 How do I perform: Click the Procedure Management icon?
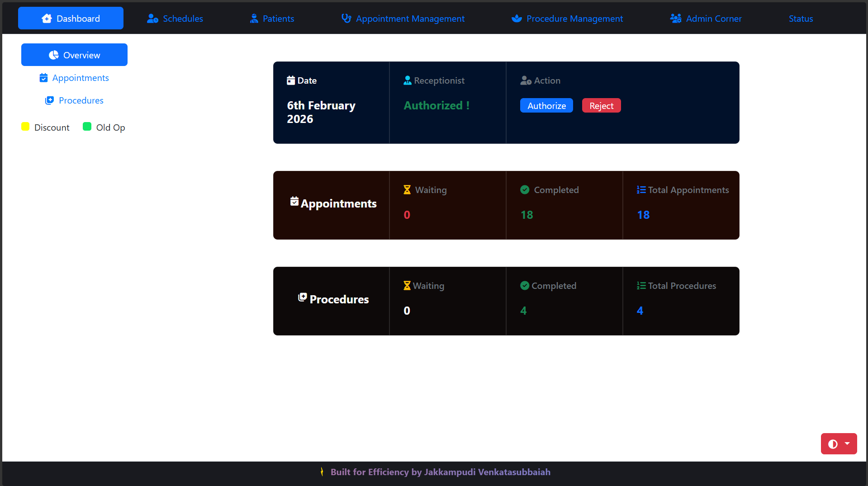pyautogui.click(x=517, y=19)
